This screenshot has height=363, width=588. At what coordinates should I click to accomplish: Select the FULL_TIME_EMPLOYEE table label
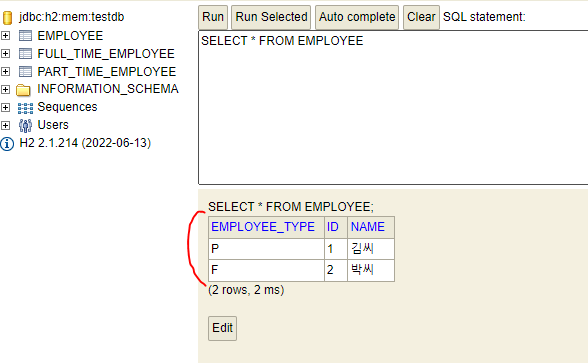[106, 54]
